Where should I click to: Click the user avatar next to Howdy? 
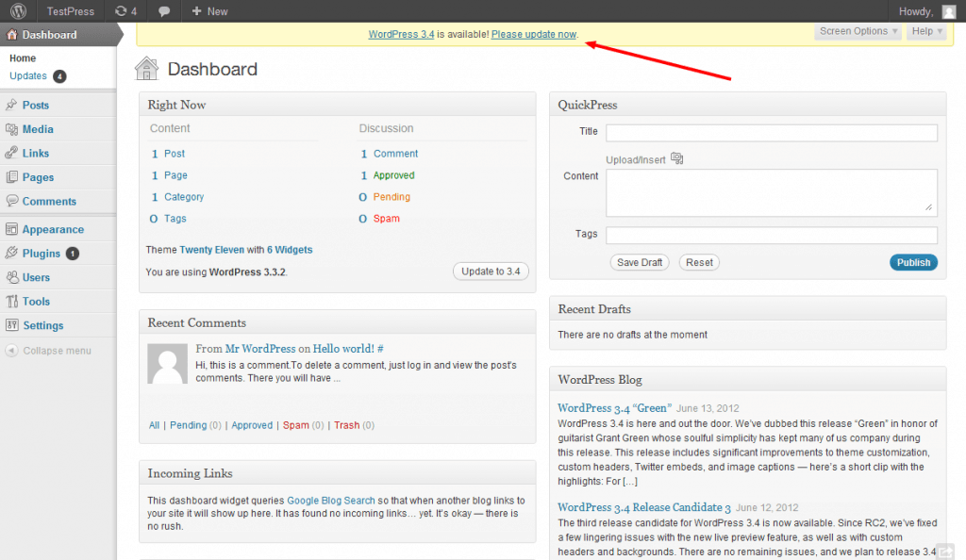coord(949,11)
